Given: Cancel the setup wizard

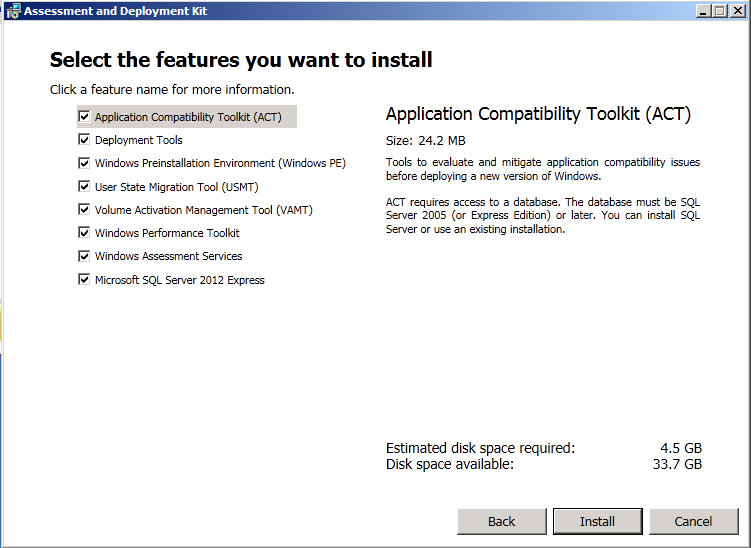Looking at the screenshot, I should coord(694,521).
